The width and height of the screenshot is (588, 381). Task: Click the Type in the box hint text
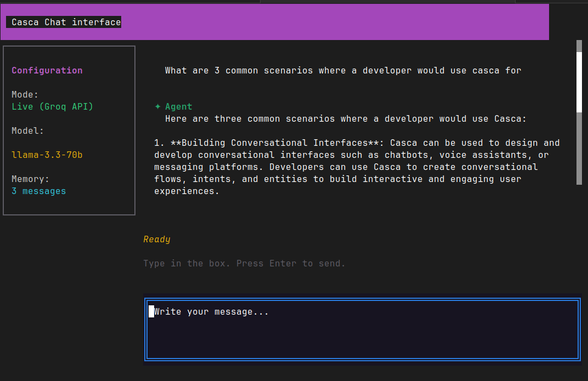click(244, 263)
